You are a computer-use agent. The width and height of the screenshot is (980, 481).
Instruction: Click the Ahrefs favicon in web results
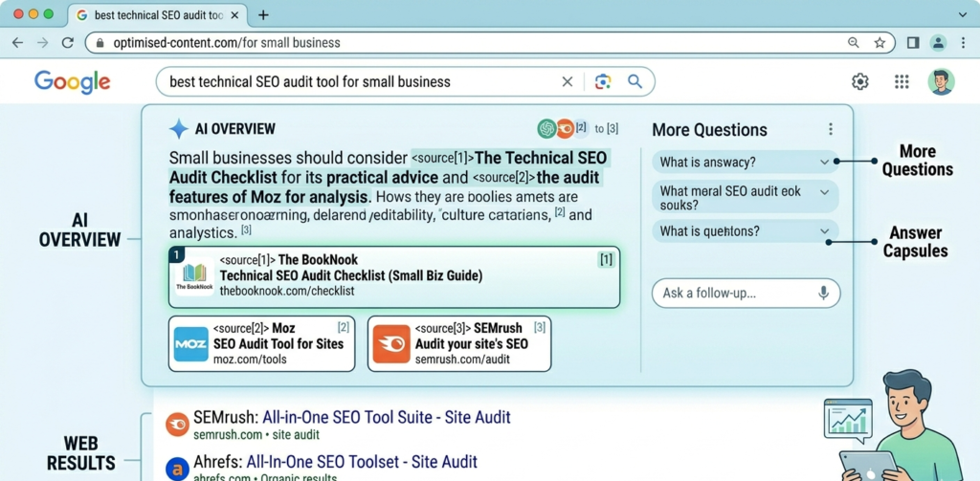point(177,470)
